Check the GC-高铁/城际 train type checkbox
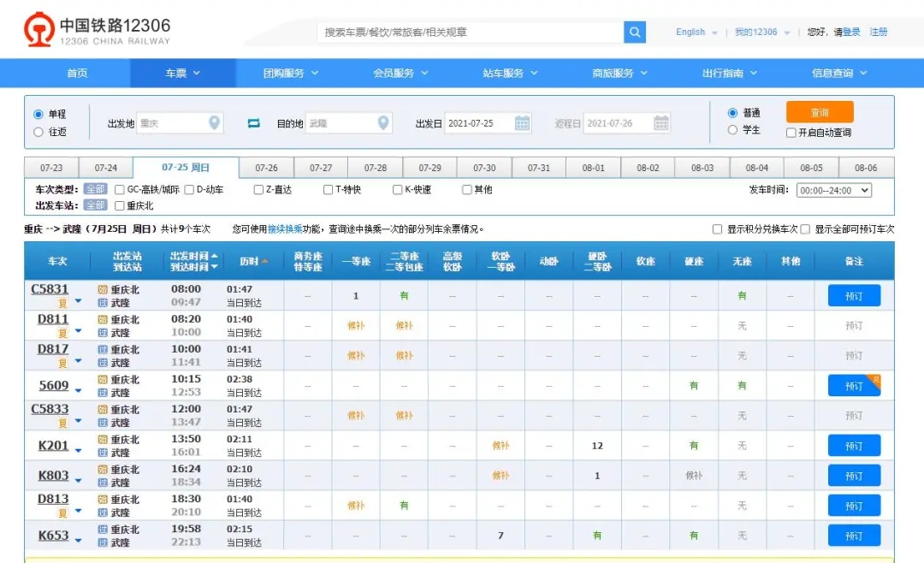 click(x=120, y=190)
